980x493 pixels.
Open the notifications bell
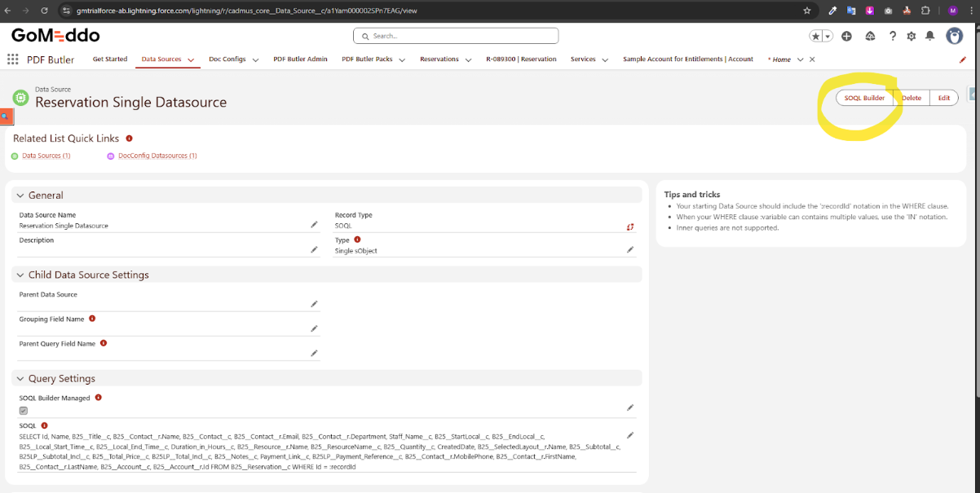(929, 36)
